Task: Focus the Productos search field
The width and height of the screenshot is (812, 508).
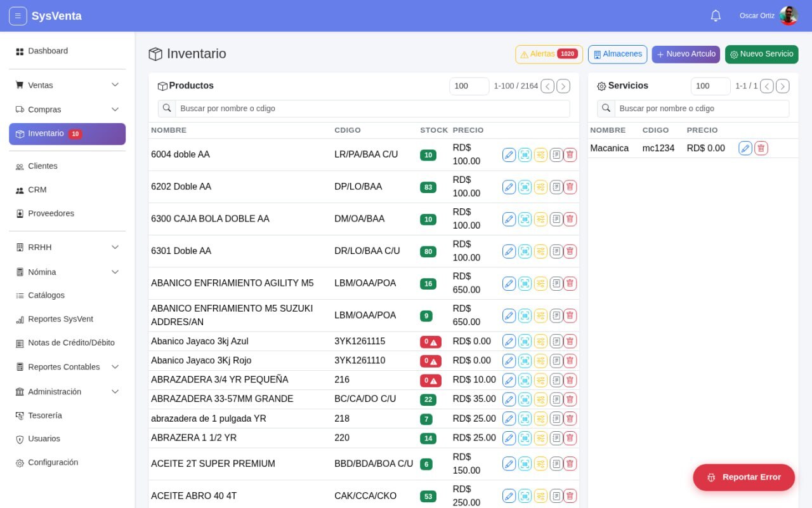Action: pyautogui.click(x=372, y=109)
